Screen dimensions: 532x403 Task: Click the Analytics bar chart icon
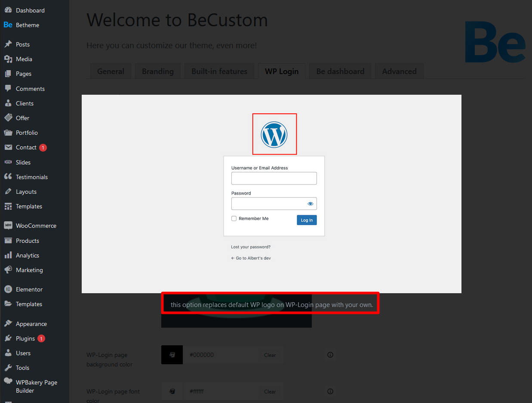coord(8,255)
